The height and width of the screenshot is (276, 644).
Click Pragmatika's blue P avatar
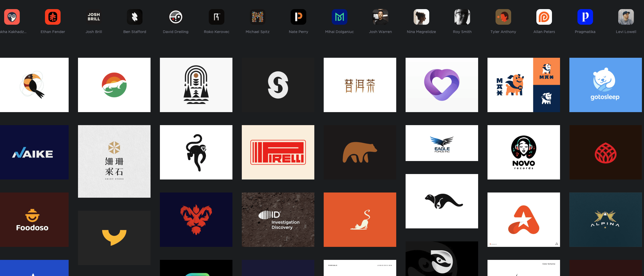585,17
